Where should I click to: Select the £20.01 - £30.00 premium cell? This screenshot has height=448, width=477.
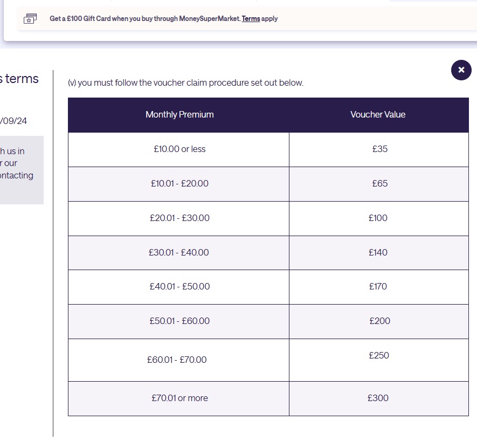pos(179,218)
